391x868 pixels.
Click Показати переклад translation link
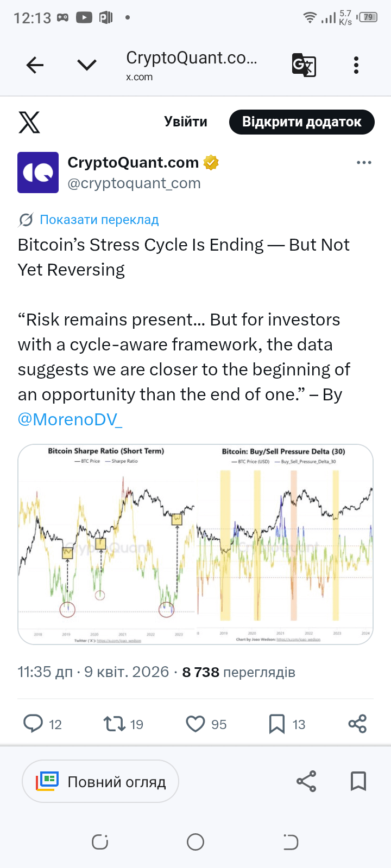[99, 220]
